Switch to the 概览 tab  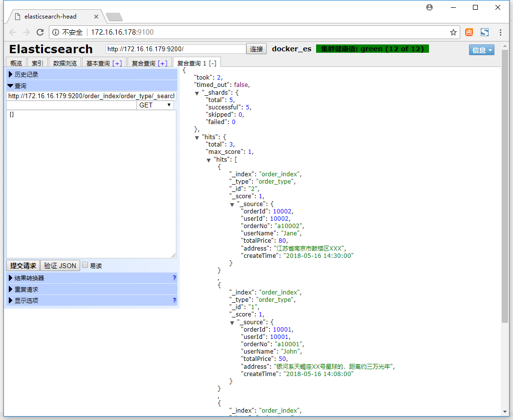(16, 63)
